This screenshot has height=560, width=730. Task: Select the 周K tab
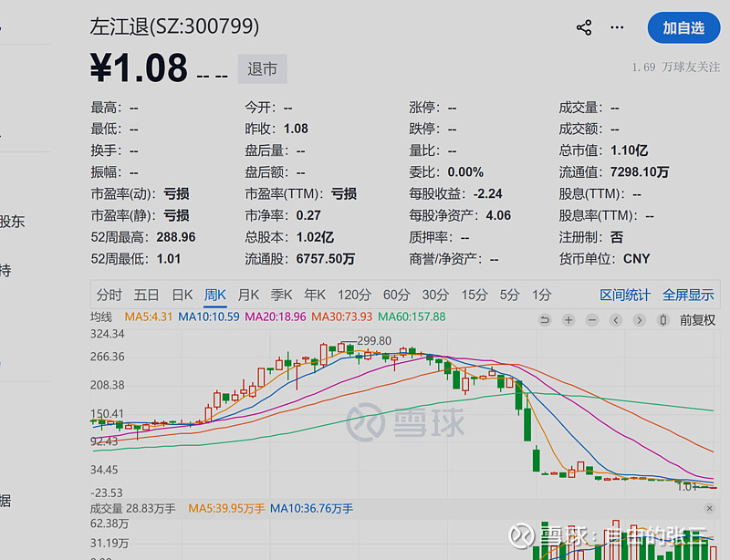215,295
